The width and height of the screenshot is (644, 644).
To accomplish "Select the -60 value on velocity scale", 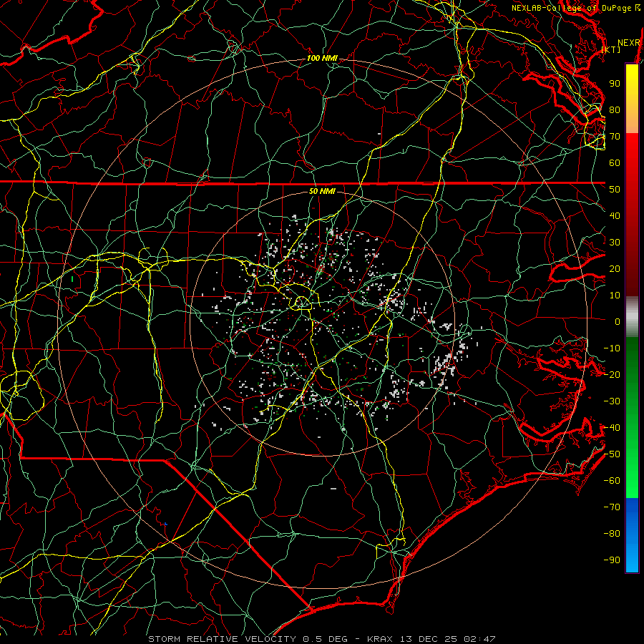I will click(x=612, y=481).
